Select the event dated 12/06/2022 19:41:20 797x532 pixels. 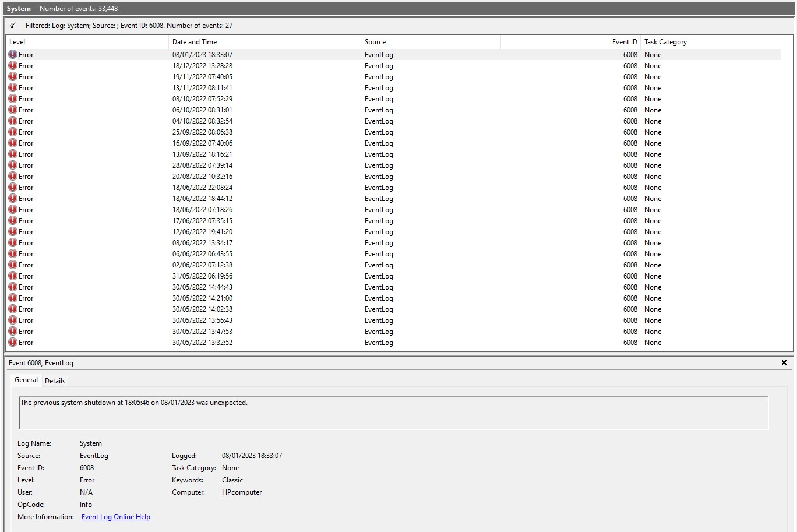pos(202,232)
